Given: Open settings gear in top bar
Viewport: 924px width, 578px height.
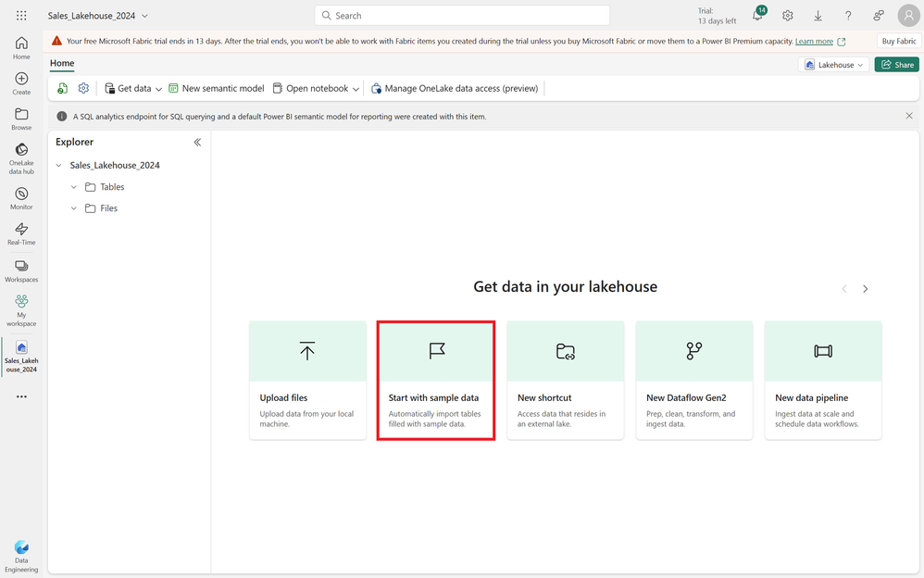Looking at the screenshot, I should click(x=787, y=16).
